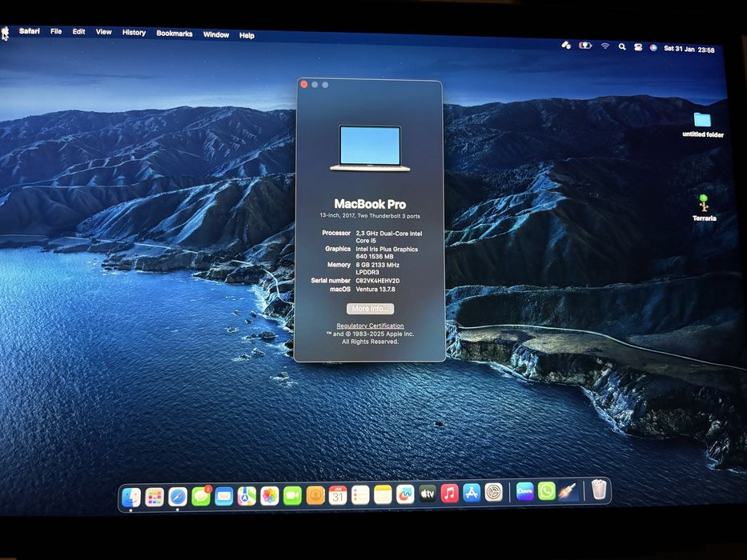Open Calendar showing 31 in dock
Viewport: 747px width, 560px height.
pyautogui.click(x=338, y=495)
